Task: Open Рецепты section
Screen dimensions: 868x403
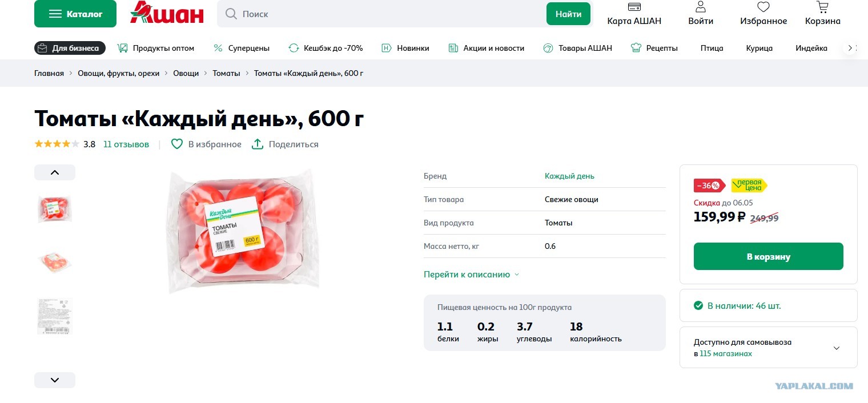Action: tap(654, 48)
